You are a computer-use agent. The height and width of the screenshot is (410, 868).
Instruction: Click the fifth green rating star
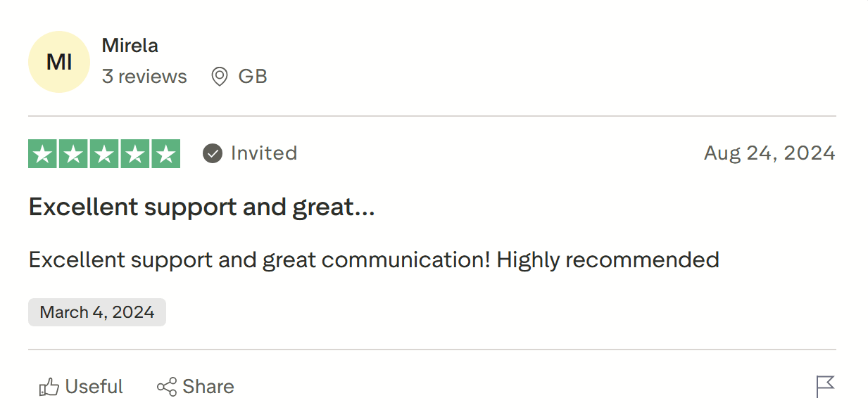(x=165, y=154)
